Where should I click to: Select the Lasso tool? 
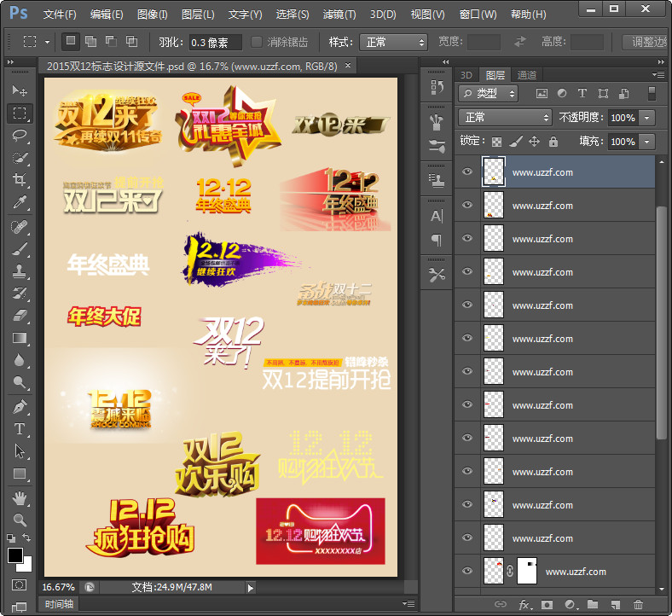(20, 135)
